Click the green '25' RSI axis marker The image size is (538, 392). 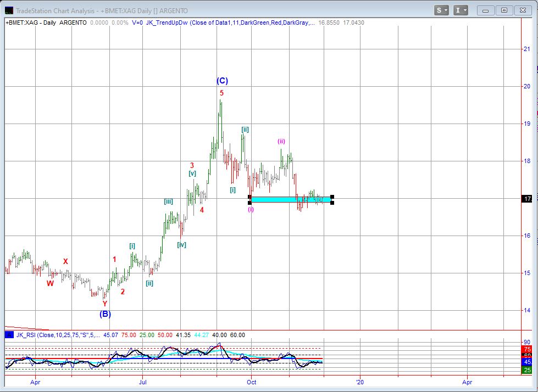tap(528, 370)
